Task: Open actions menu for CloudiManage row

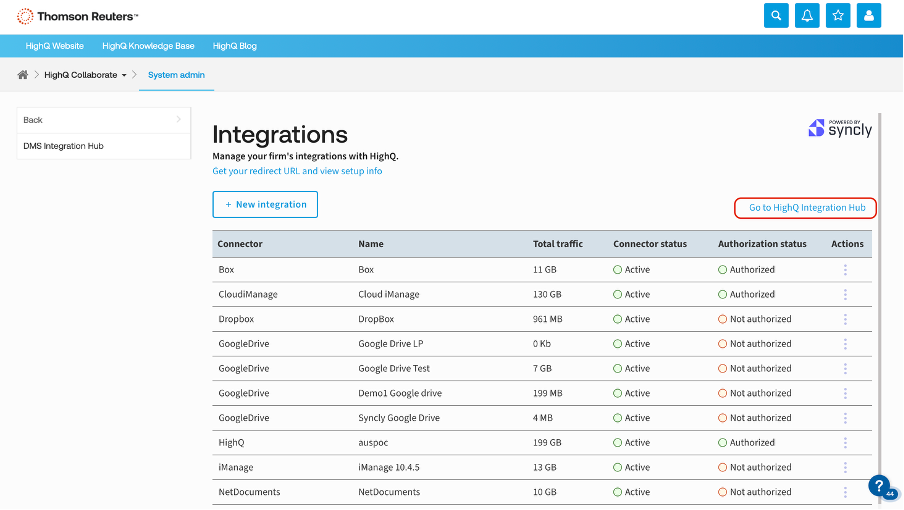Action: 845,294
